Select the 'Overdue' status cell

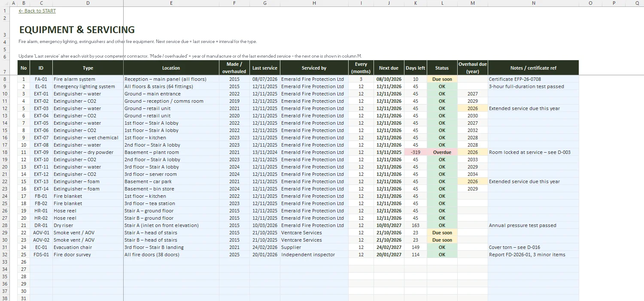[442, 152]
